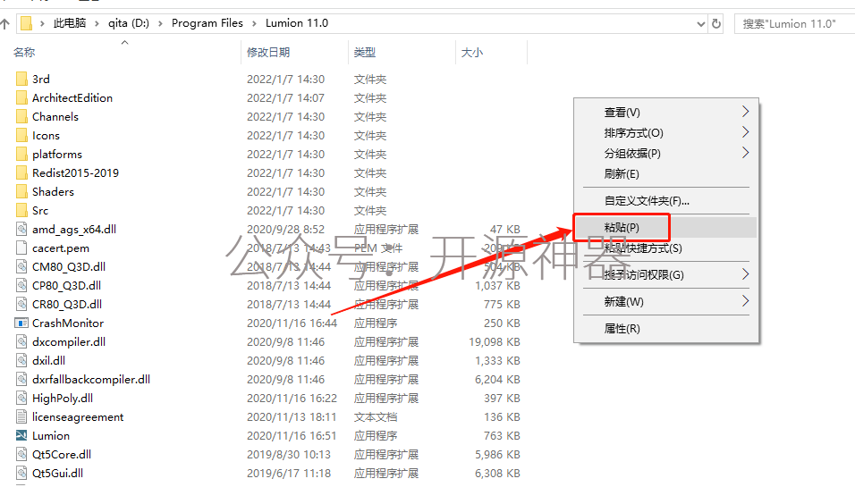This screenshot has height=504, width=855.
Task: Expand the 新建(W) submenu arrow
Action: click(745, 301)
